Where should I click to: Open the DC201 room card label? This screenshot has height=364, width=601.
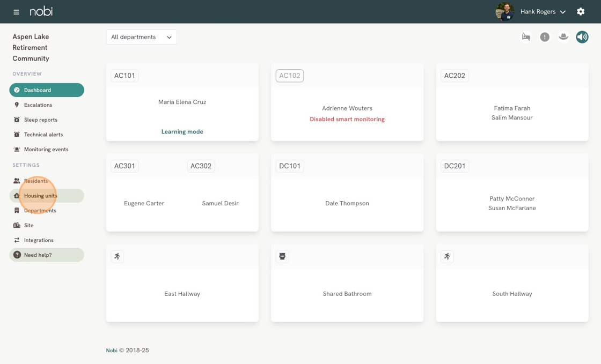(455, 166)
